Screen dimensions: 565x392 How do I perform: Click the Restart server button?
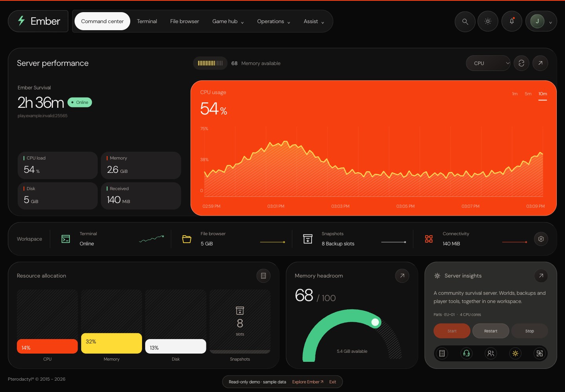click(x=491, y=331)
